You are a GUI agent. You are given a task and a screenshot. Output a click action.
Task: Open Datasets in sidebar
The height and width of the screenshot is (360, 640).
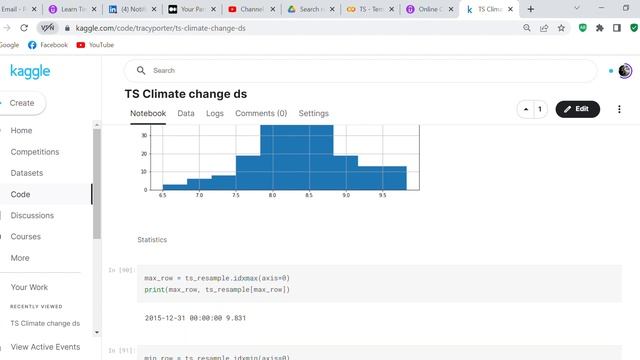pyautogui.click(x=27, y=173)
